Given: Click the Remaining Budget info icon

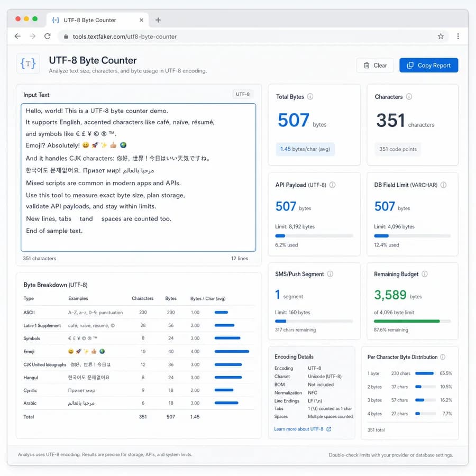Looking at the screenshot, I should pyautogui.click(x=425, y=274).
